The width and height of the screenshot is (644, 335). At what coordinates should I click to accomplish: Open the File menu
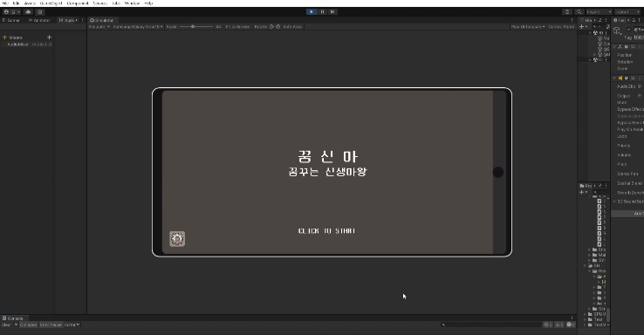point(5,3)
